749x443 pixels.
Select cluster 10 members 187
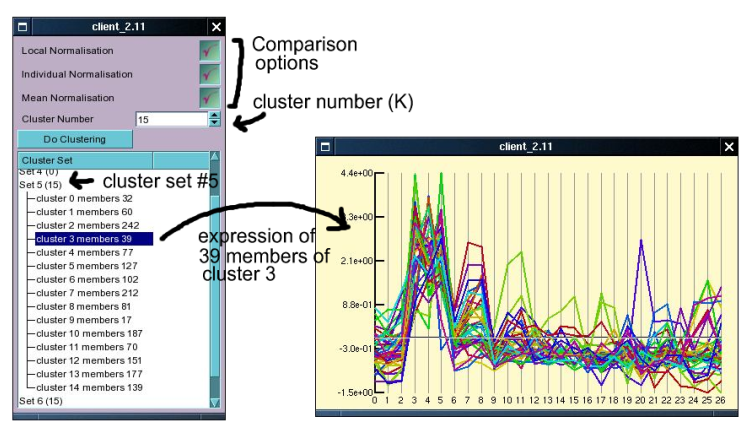click(89, 333)
